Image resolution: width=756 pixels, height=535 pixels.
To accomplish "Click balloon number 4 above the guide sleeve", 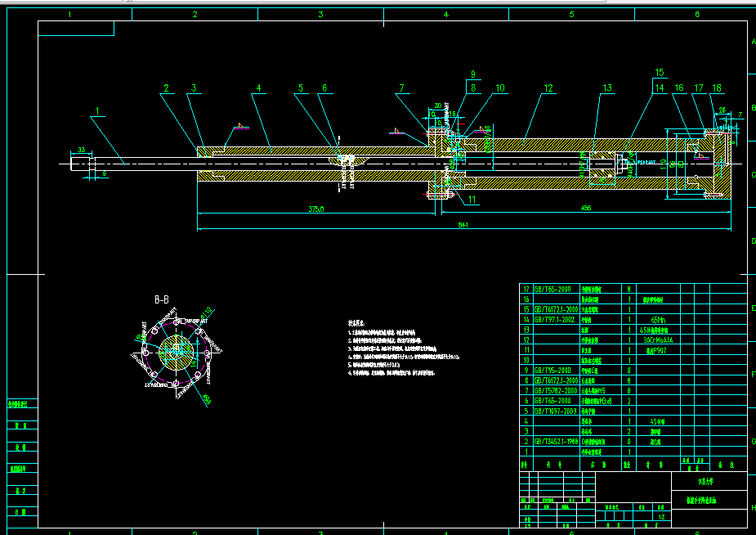I will 259,88.
